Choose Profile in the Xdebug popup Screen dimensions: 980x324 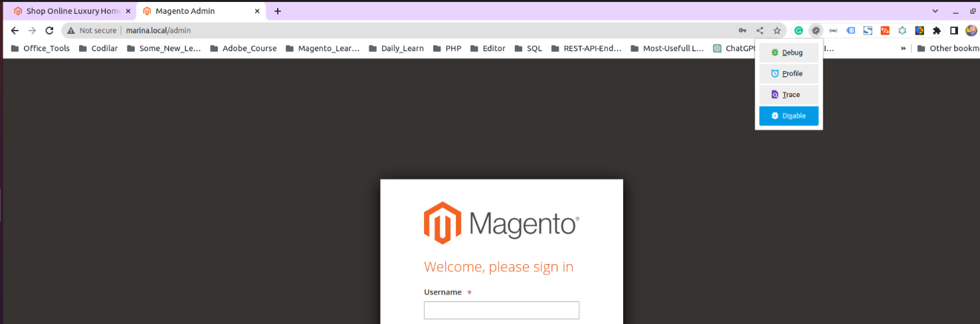coord(789,74)
